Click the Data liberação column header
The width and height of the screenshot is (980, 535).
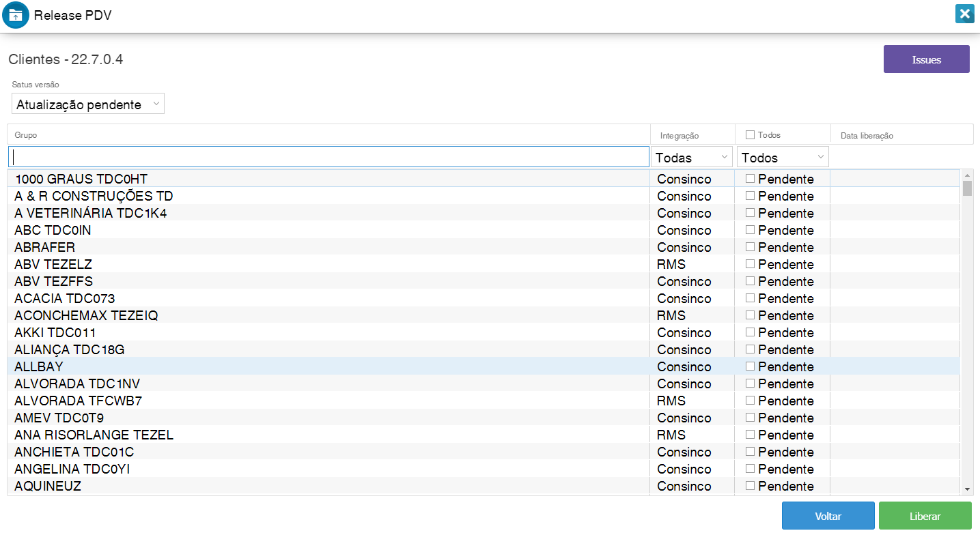click(x=867, y=136)
